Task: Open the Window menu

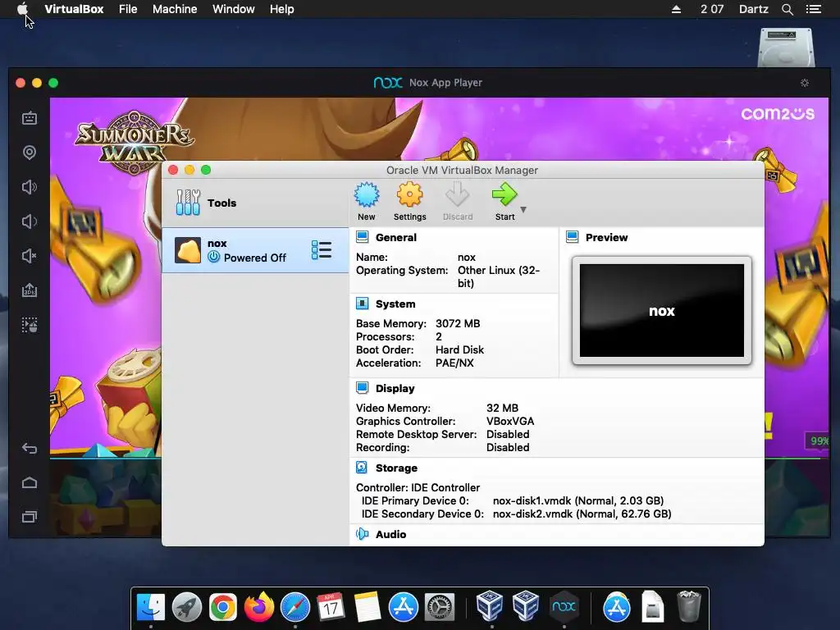Action: point(234,9)
